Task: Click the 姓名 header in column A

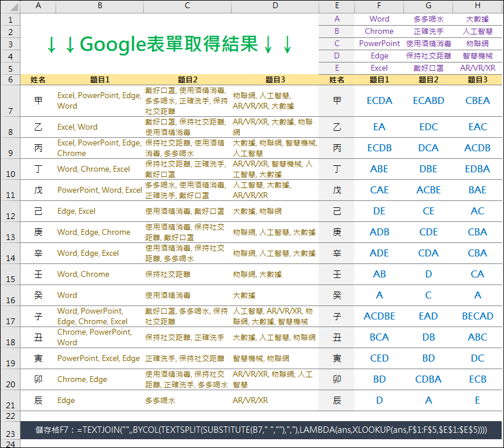Action: click(38, 79)
